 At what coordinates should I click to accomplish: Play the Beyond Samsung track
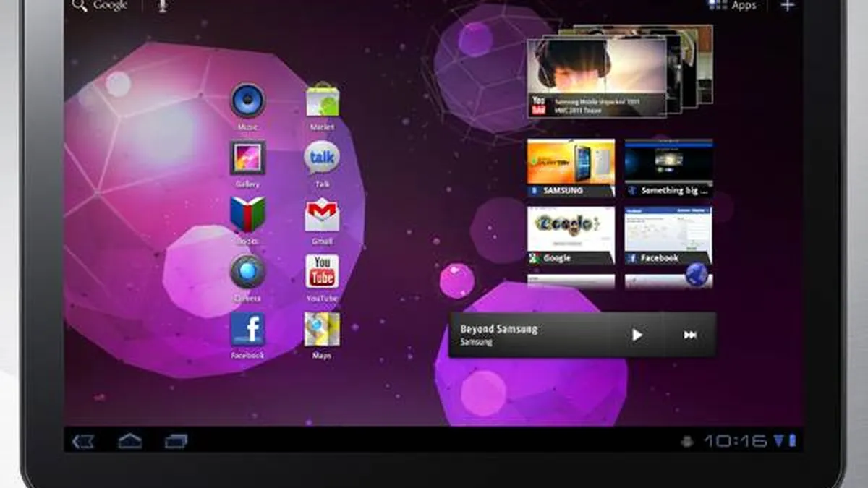pos(637,335)
